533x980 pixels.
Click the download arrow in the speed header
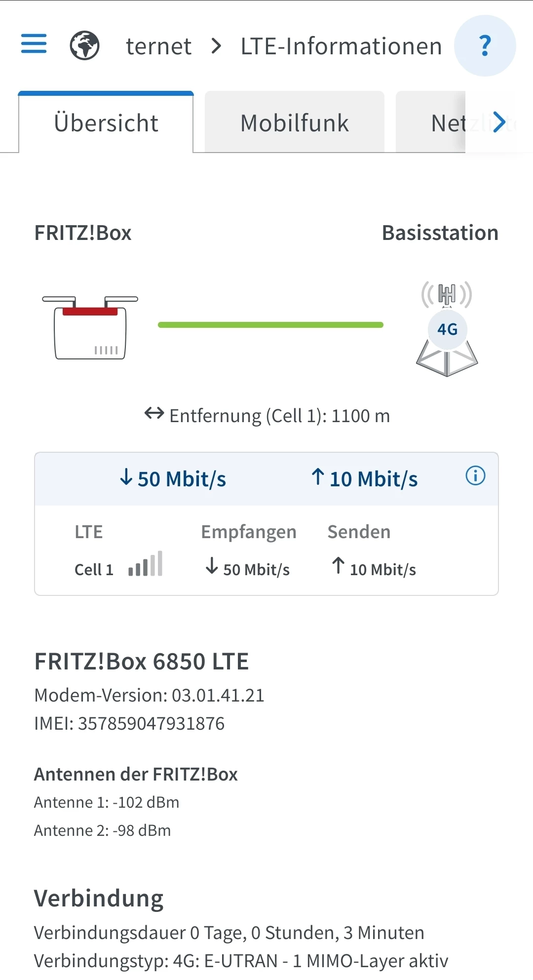[x=126, y=477]
